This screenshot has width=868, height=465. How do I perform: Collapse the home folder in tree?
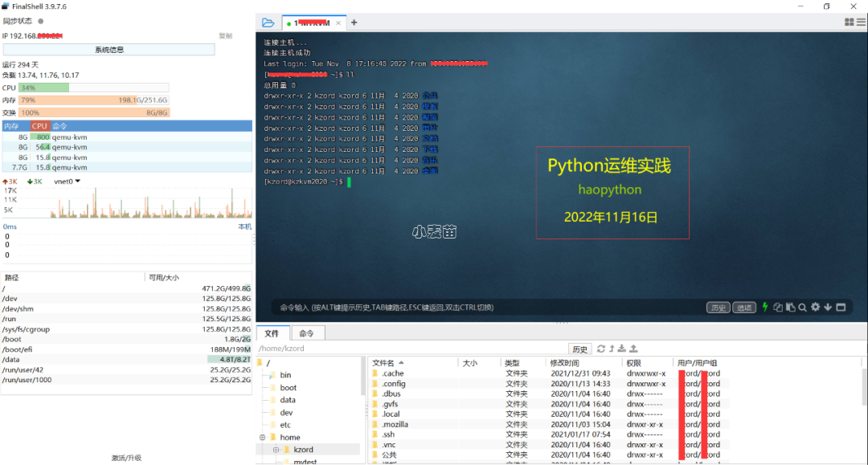(x=261, y=438)
